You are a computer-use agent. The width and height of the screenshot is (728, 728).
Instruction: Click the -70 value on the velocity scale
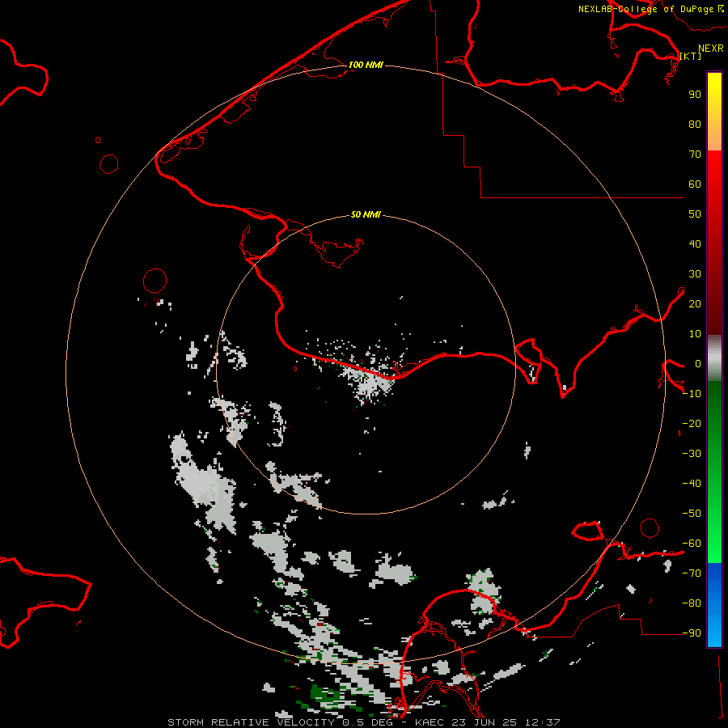[x=692, y=574]
